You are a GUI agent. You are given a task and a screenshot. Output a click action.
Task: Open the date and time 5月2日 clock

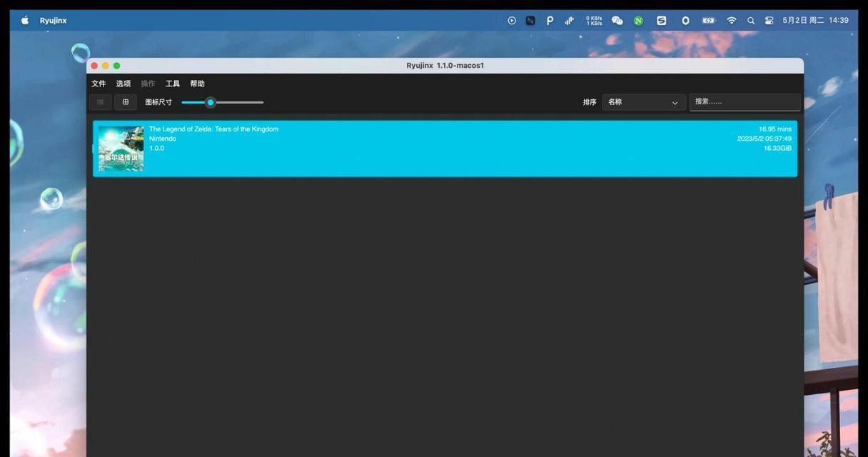(x=815, y=21)
